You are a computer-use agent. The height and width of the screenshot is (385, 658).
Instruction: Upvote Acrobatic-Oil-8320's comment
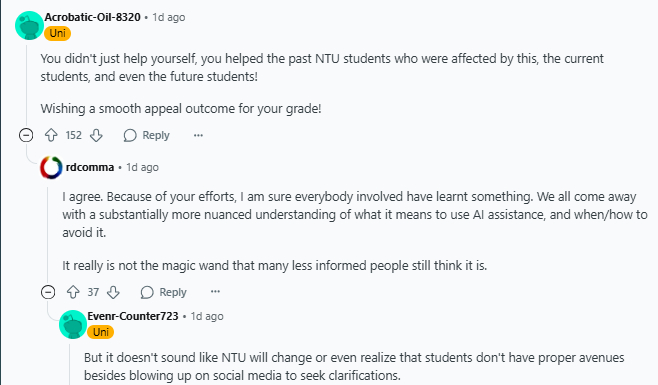tap(51, 135)
